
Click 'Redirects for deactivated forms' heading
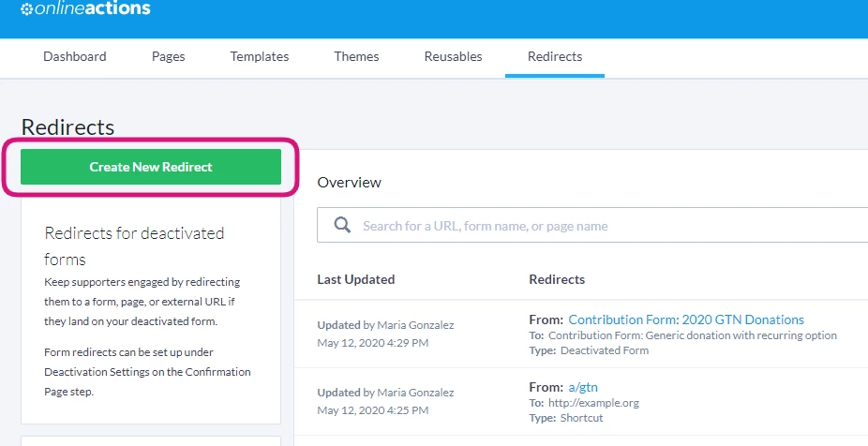[134, 245]
